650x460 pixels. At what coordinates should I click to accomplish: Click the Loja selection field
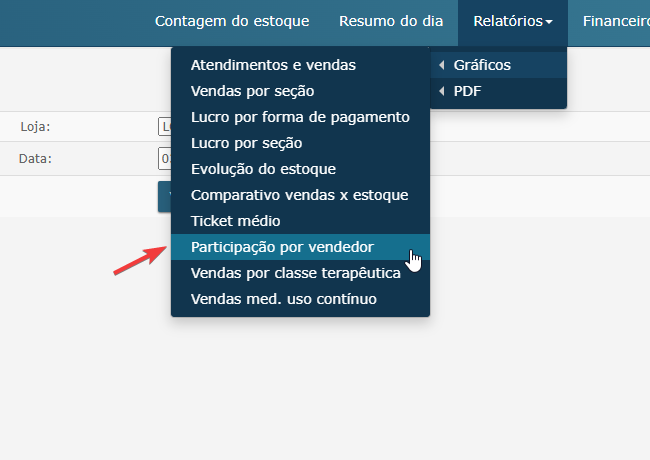pos(165,127)
